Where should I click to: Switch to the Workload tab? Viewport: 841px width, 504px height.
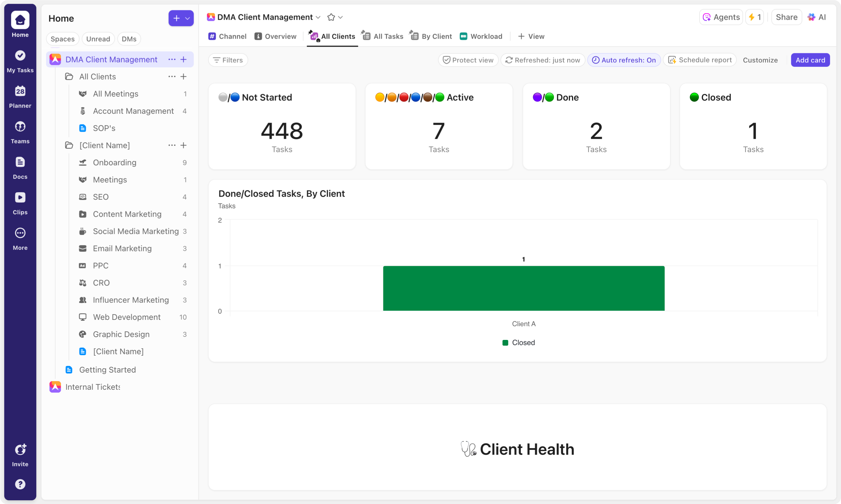tap(481, 36)
